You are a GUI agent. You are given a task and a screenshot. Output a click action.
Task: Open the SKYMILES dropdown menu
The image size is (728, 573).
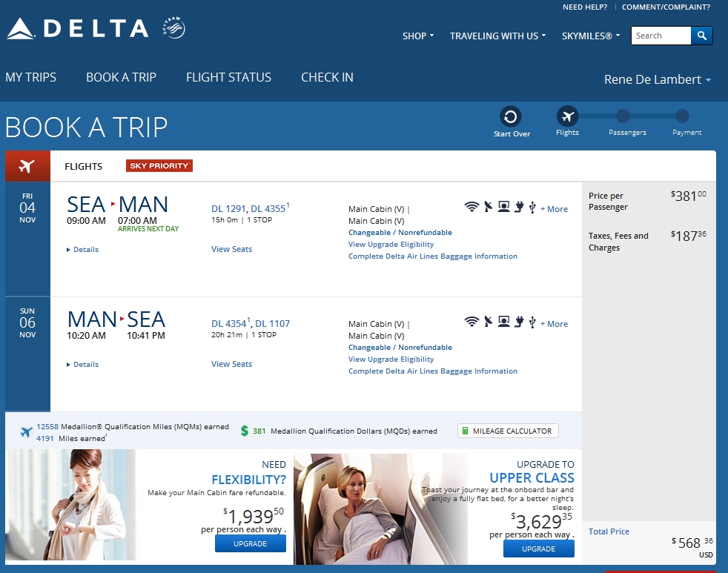[x=591, y=36]
